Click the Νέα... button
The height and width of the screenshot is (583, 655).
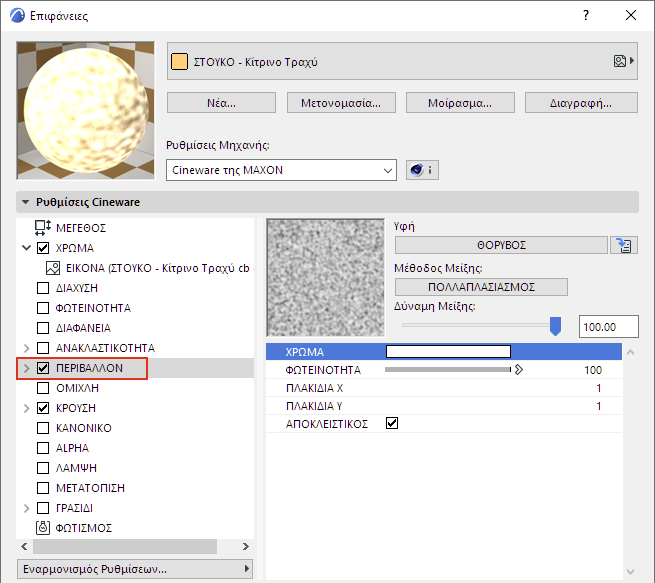coord(221,103)
